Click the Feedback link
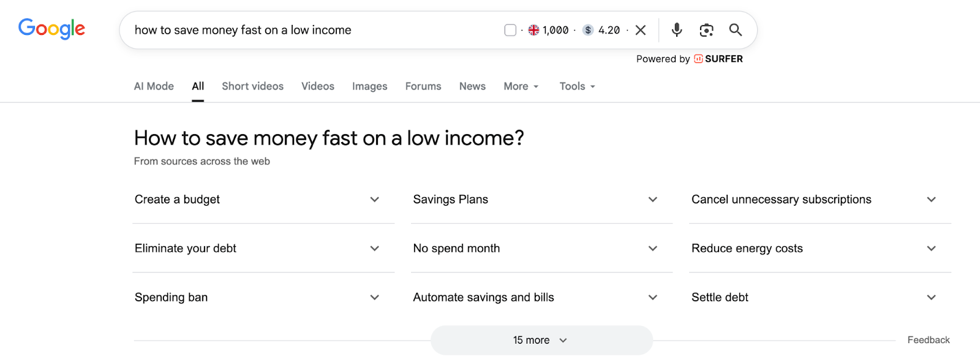 click(x=928, y=339)
